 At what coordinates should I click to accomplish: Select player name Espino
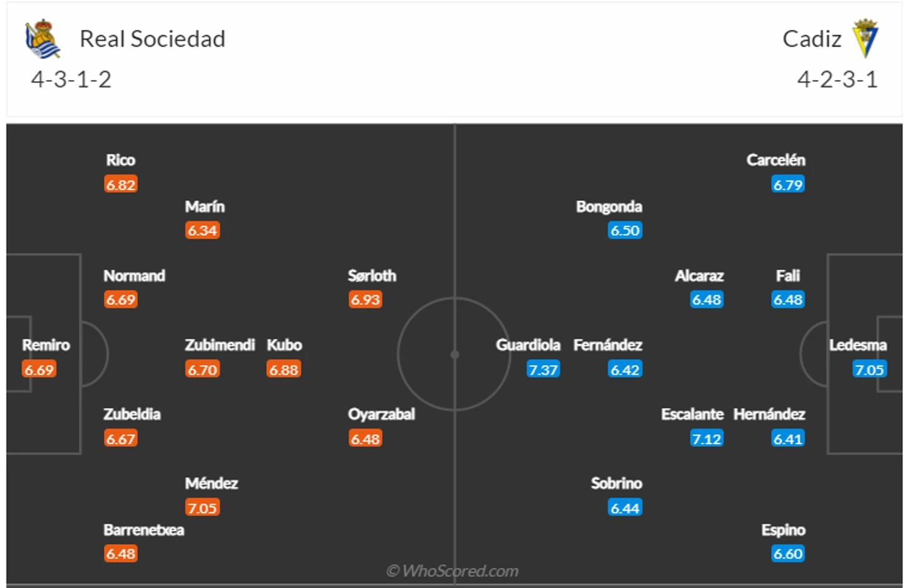pyautogui.click(x=783, y=530)
